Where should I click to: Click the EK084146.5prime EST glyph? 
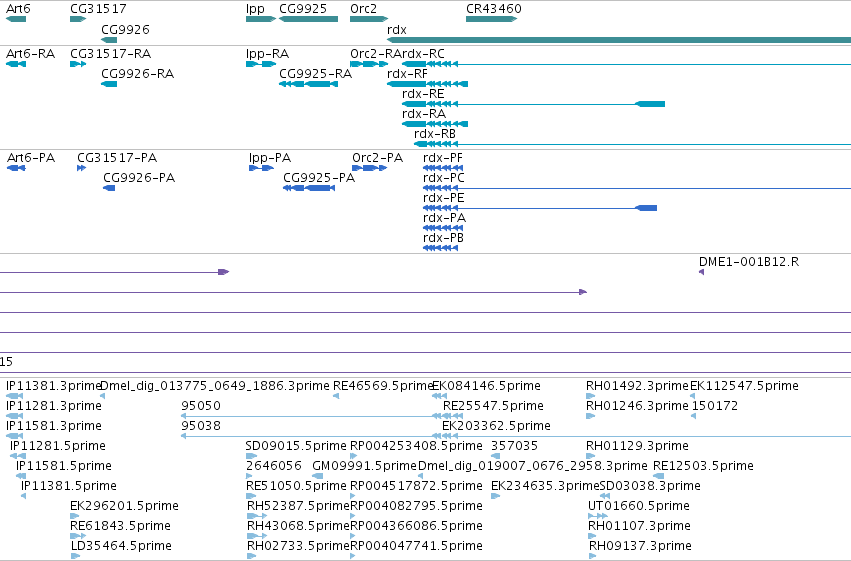click(439, 396)
